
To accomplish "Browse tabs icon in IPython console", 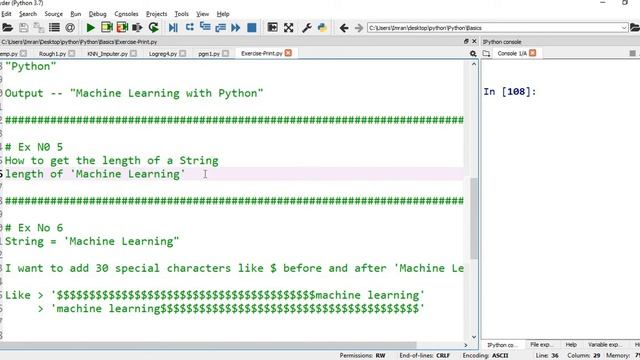I will click(486, 53).
